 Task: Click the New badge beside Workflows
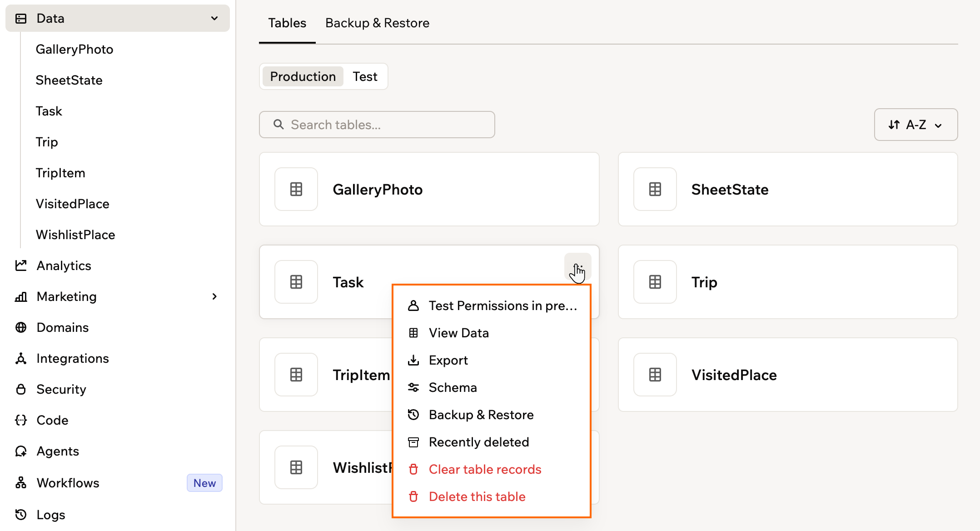(x=204, y=483)
